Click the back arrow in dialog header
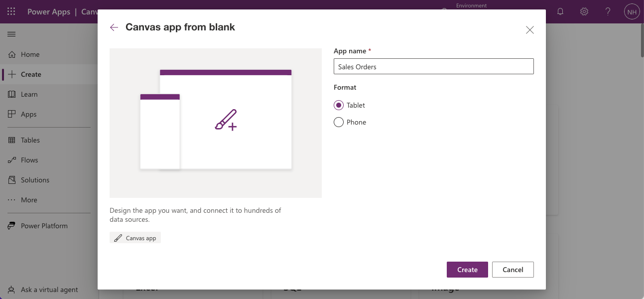Screen dimensions: 644x299 point(114,27)
